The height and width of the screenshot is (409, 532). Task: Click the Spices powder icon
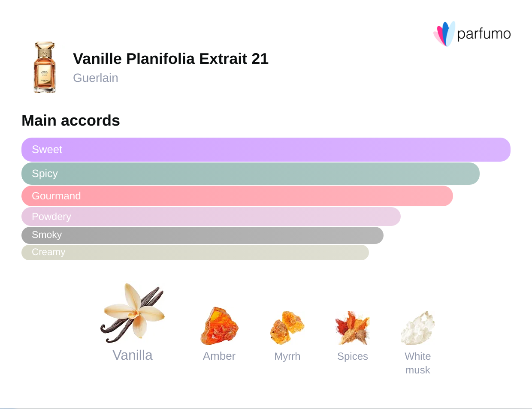(352, 328)
